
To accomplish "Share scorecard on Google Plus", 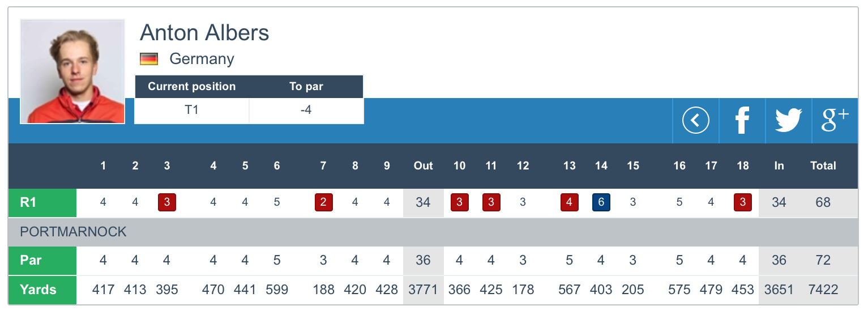I will [x=835, y=121].
